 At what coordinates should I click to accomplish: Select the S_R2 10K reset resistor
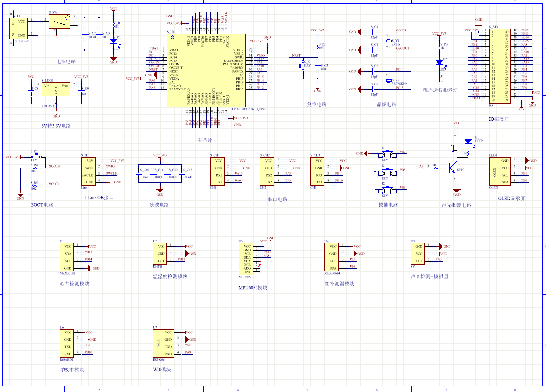point(318,46)
